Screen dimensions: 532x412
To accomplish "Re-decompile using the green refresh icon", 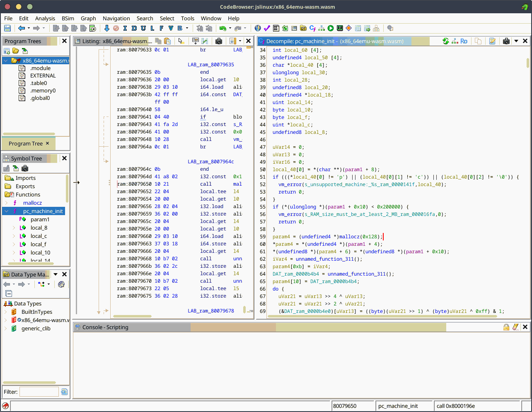I will coord(446,41).
